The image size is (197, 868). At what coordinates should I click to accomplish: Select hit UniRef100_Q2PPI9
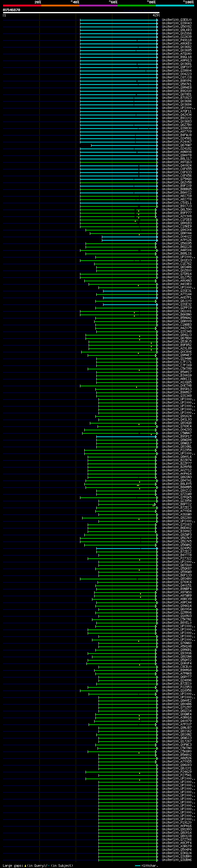176,308
